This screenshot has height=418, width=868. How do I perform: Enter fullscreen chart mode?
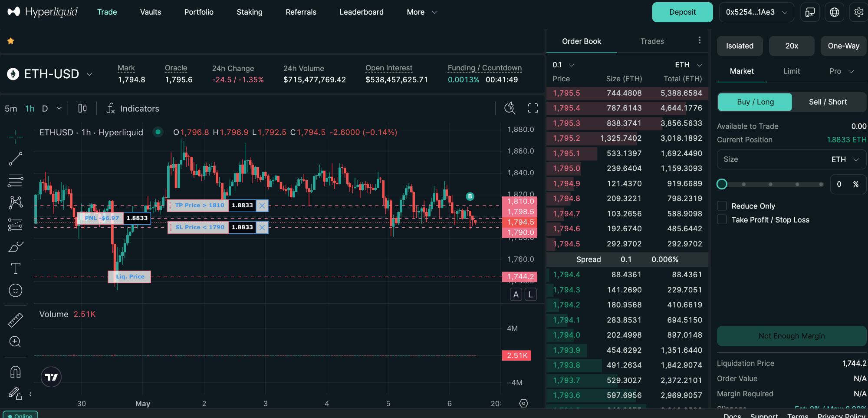click(x=533, y=108)
